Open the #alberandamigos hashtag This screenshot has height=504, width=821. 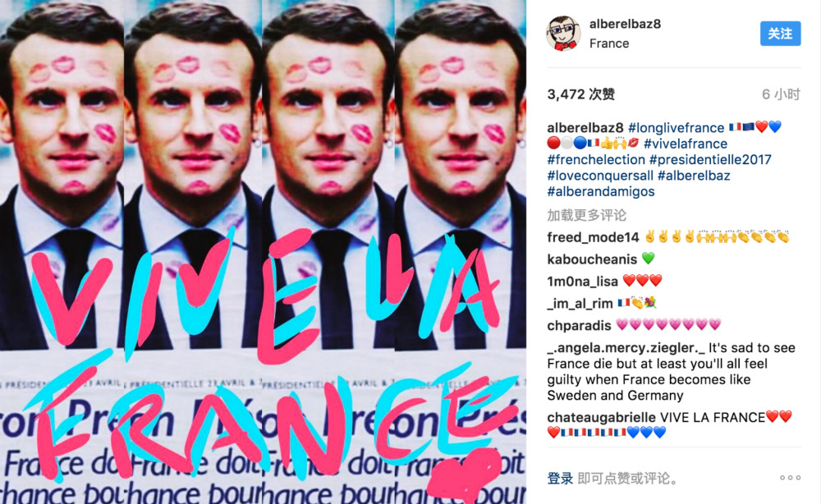(x=601, y=191)
